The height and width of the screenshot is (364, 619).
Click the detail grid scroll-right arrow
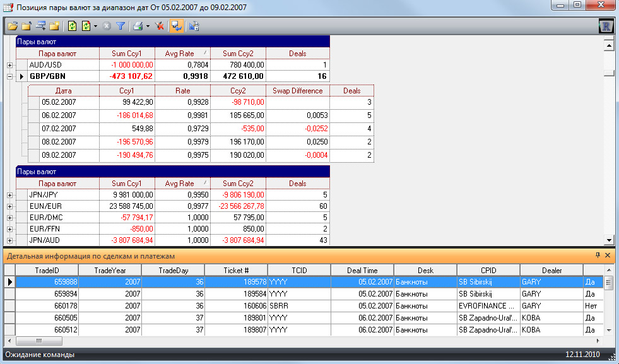[x=598, y=341]
